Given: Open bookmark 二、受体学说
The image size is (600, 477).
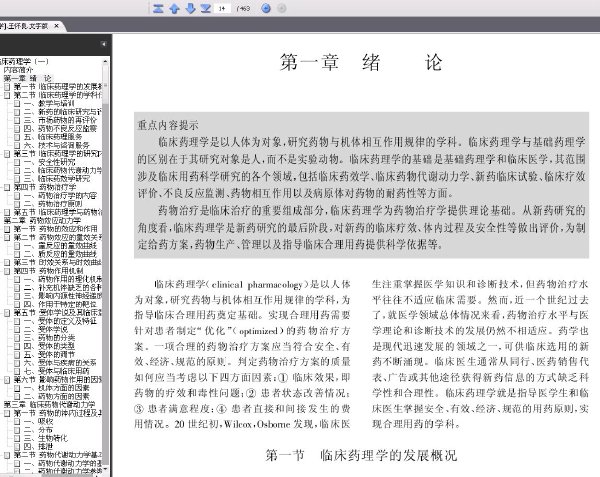Looking at the screenshot, I should pyautogui.click(x=46, y=329).
